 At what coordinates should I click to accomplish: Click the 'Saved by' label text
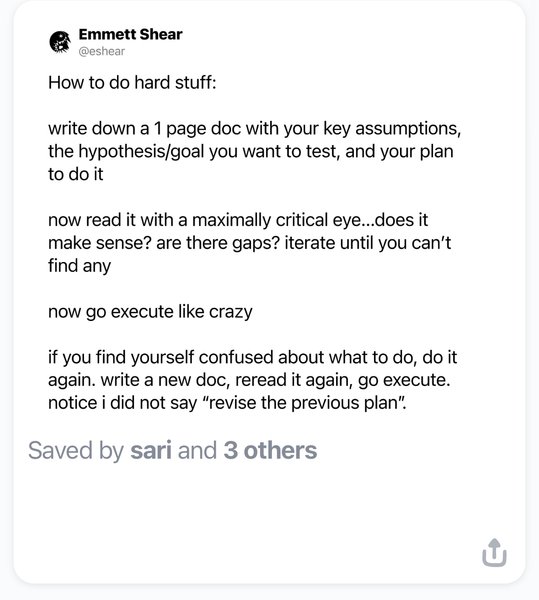pos(76,450)
